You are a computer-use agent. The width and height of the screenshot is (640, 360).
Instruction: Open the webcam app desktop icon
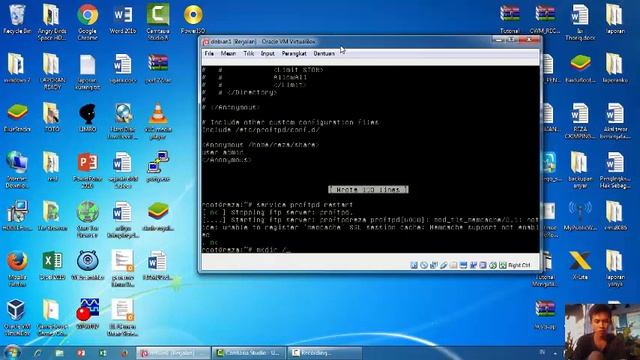tap(87, 266)
